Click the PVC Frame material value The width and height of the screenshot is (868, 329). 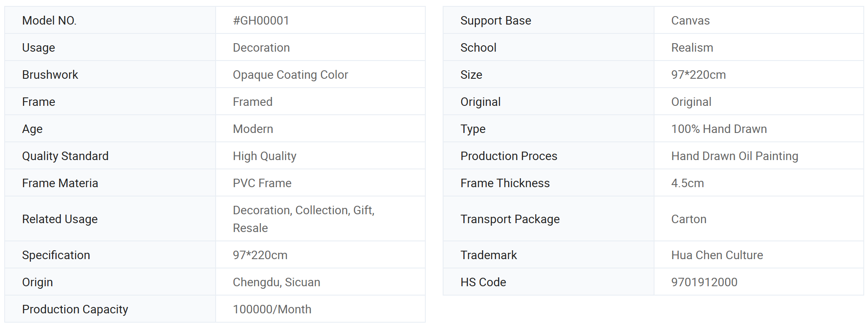click(x=262, y=183)
